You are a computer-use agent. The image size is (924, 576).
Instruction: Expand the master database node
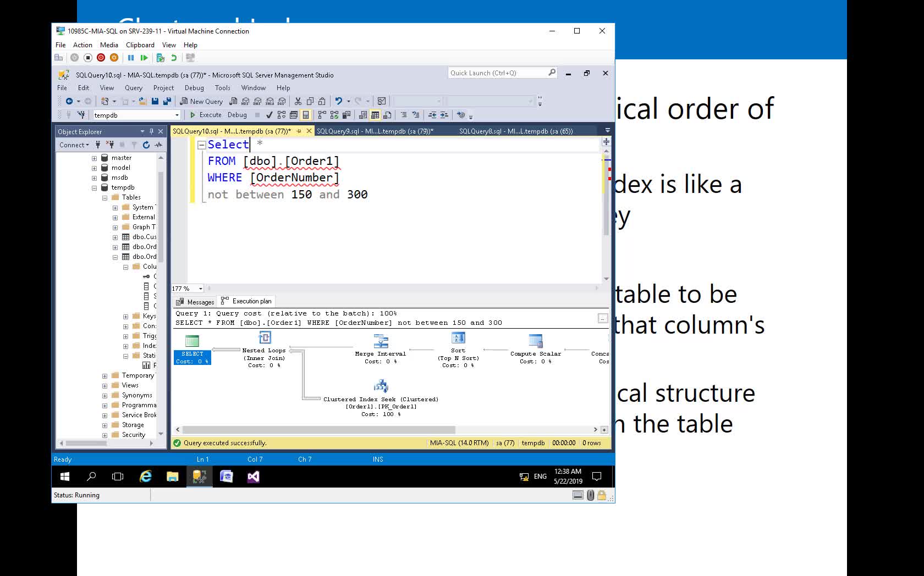tap(94, 158)
